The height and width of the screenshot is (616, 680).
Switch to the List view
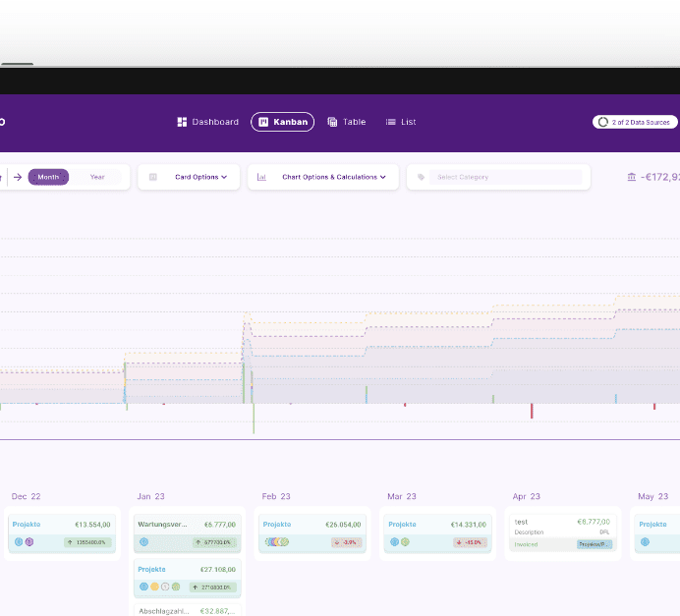401,122
